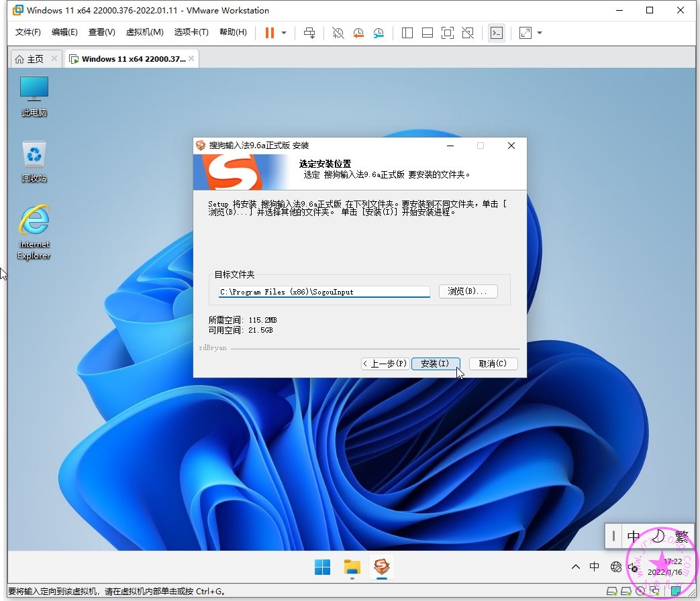This screenshot has height=601, width=700.
Task: Click the taskbar 中 input indicator
Action: coord(594,567)
